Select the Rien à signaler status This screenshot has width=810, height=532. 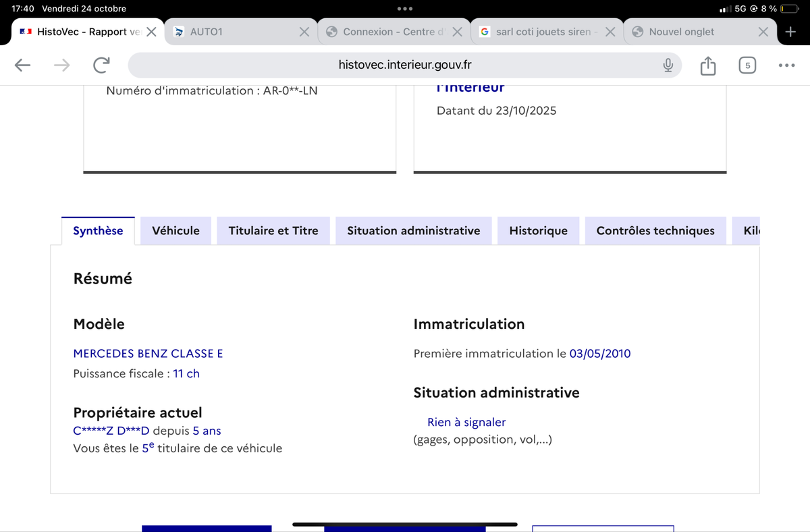coord(466,422)
